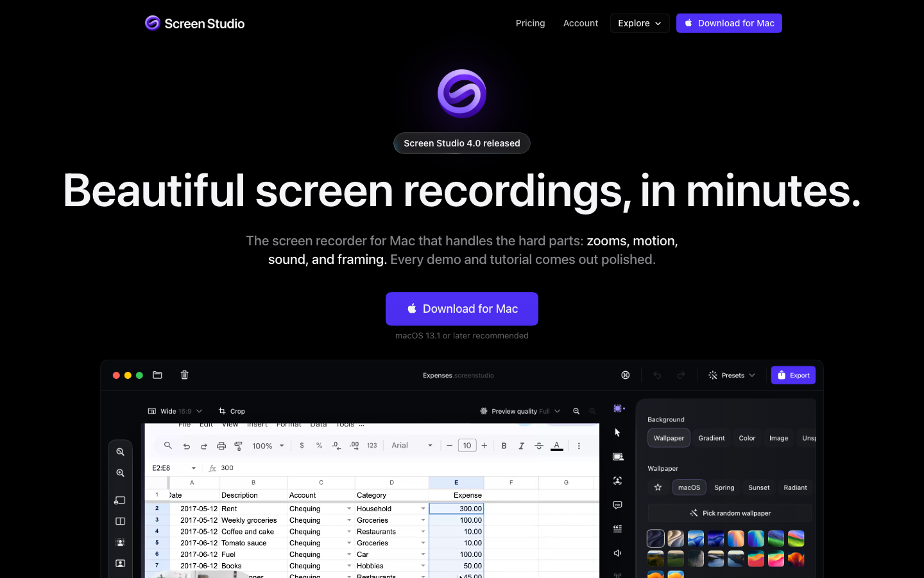This screenshot has height=578, width=924.
Task: Select the Spring wallpaper category
Action: tap(724, 487)
